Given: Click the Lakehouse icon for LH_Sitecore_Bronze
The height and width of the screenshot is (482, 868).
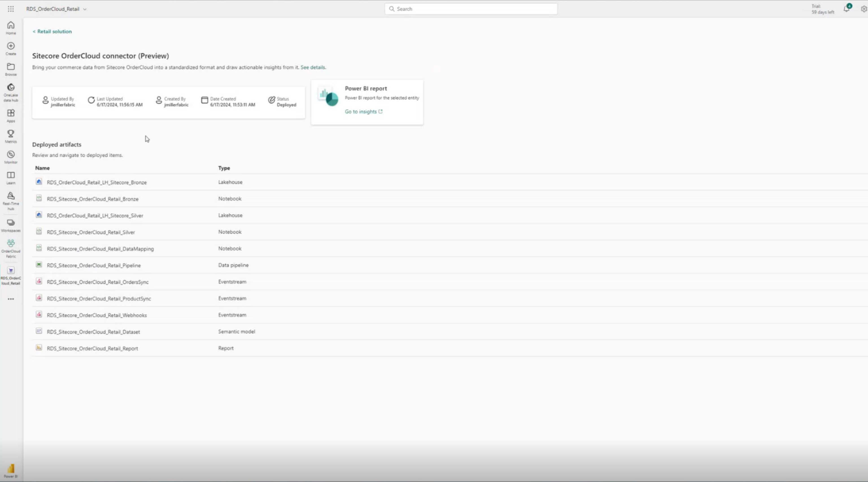Looking at the screenshot, I should pos(39,181).
